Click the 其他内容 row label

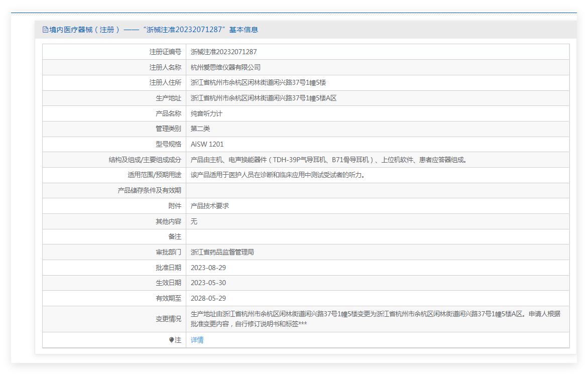(x=168, y=221)
